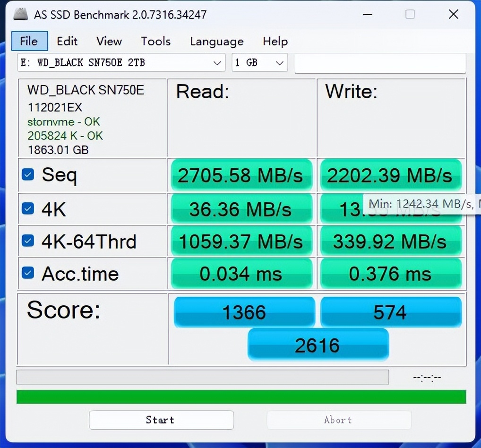Toggle the Acc.time test checkbox
481x448 pixels.
coord(27,273)
